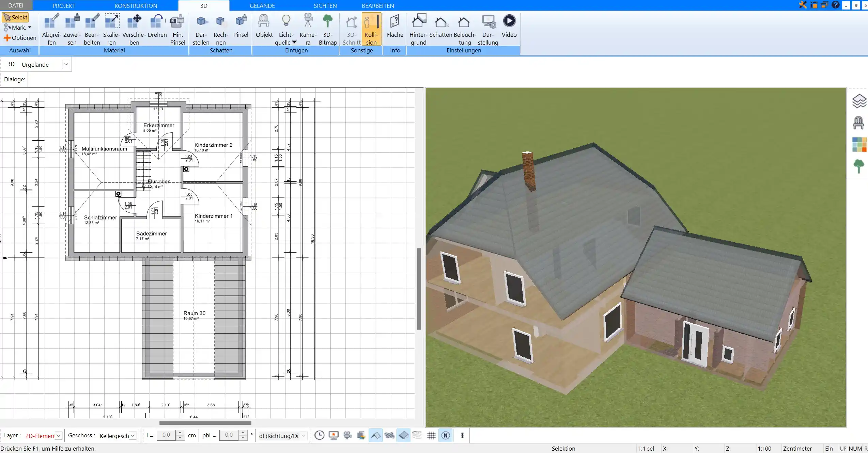Toggle the grid display button
Image resolution: width=868 pixels, height=453 pixels.
[431, 435]
